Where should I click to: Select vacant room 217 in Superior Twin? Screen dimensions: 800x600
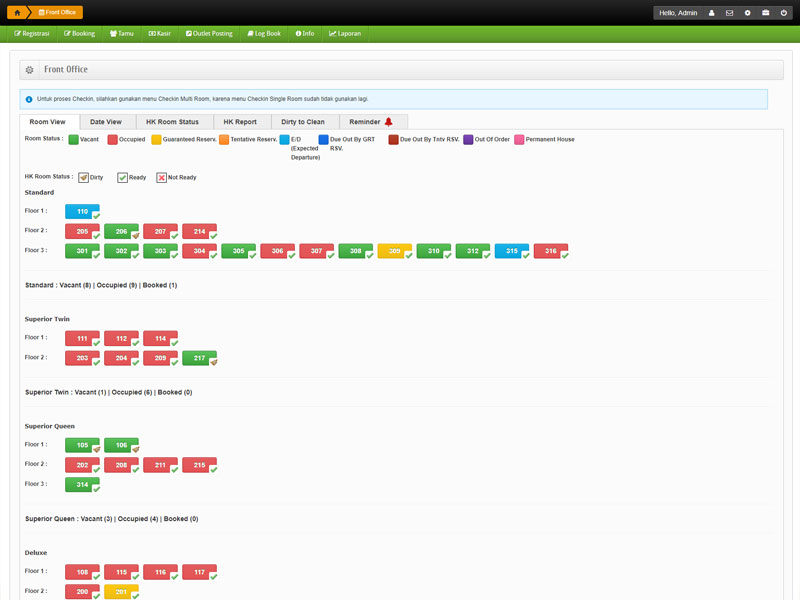click(199, 357)
